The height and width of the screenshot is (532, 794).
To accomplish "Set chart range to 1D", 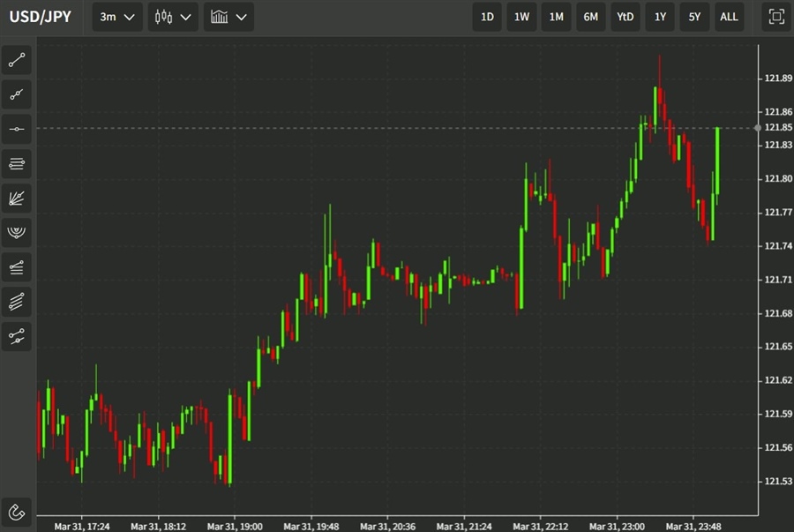I will [487, 17].
